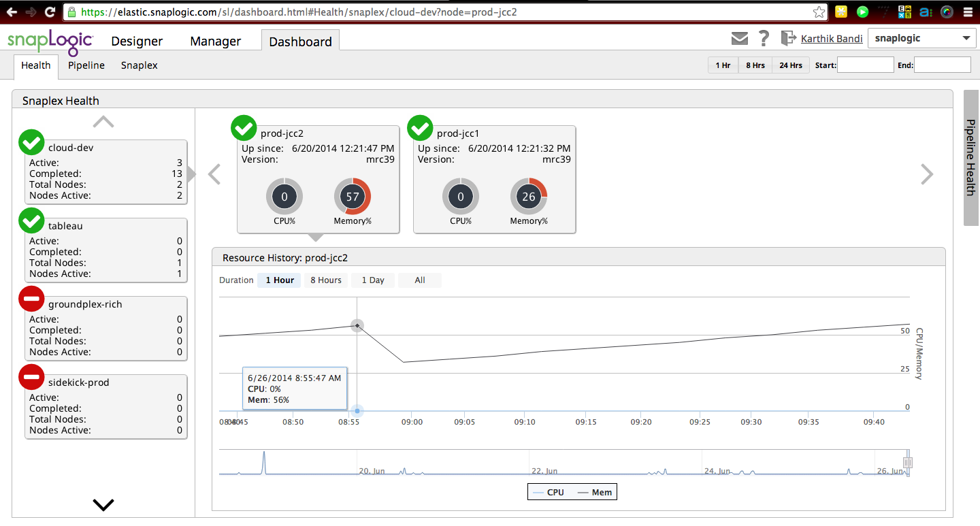This screenshot has width=980, height=526.
Task: Select the 8 Hours duration option
Action: 326,280
